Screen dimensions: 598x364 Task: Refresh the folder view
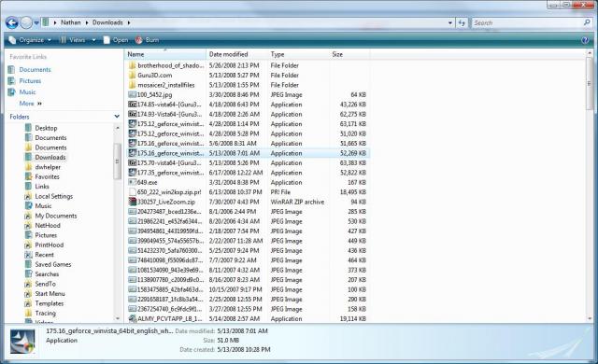[x=462, y=22]
